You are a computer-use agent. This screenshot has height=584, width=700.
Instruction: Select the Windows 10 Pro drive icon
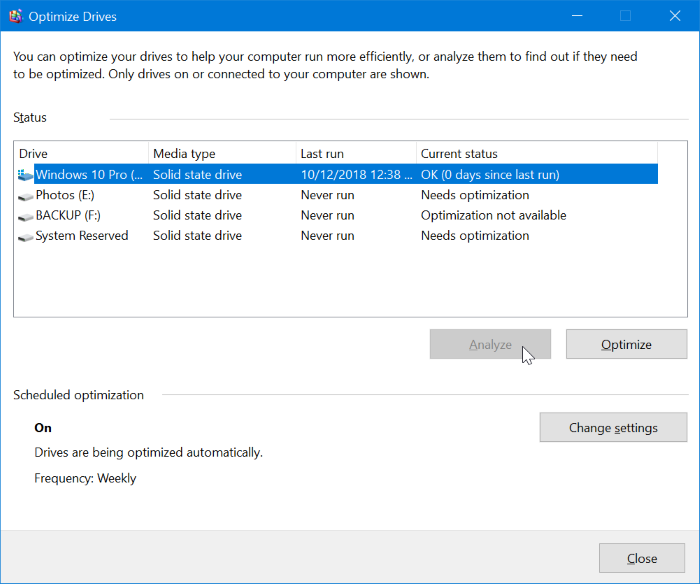coord(25,175)
